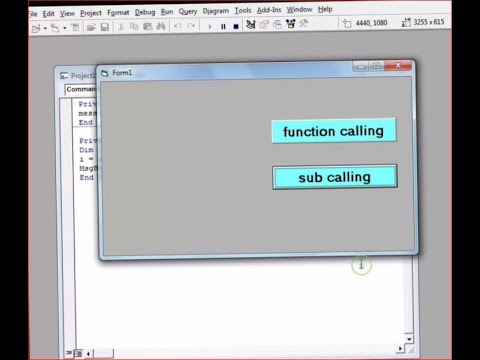Open the Run menu
This screenshot has width=480, height=360.
167,12
